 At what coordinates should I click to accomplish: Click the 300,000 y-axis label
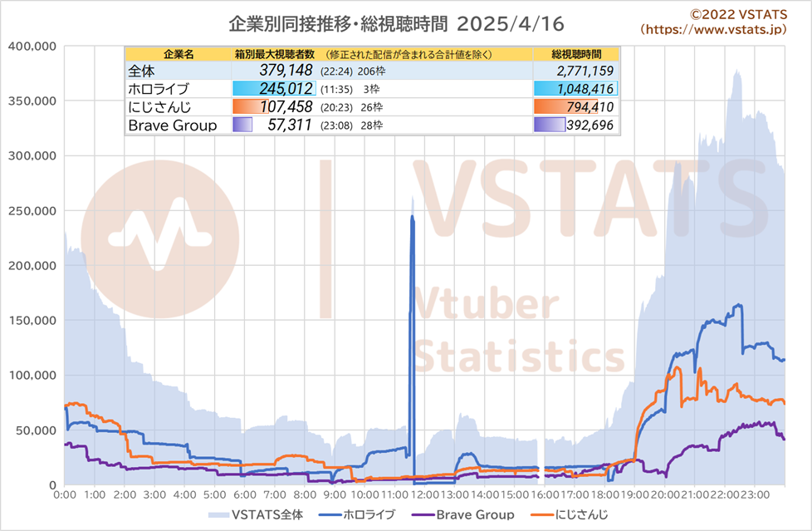(32, 155)
